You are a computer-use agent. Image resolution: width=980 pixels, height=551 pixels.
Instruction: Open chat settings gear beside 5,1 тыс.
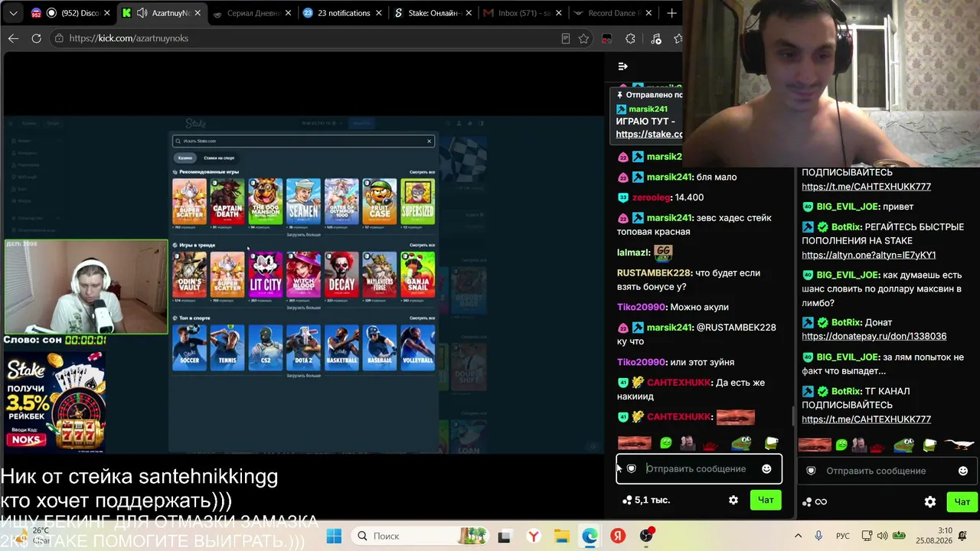733,500
